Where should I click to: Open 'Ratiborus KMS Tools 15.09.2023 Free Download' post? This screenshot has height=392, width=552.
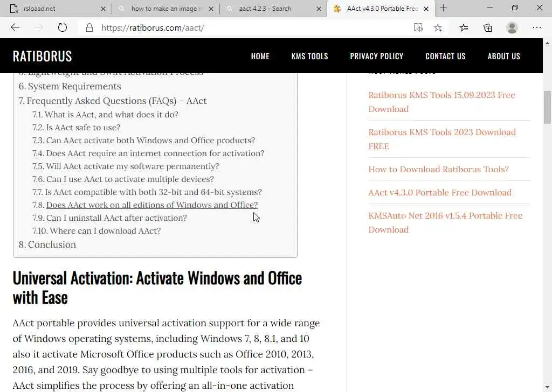pos(441,102)
